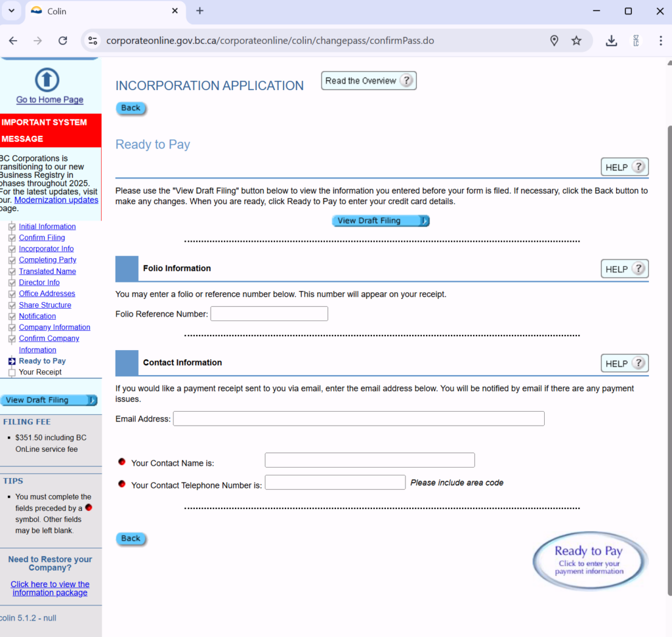
Task: Open the browser downloads icon
Action: pos(611,41)
